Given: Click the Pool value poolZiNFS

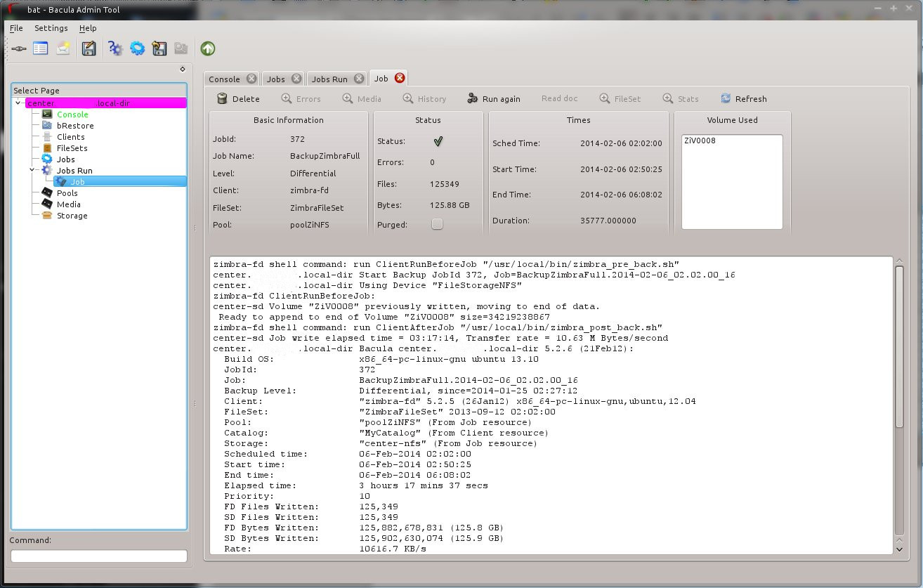Looking at the screenshot, I should (309, 225).
